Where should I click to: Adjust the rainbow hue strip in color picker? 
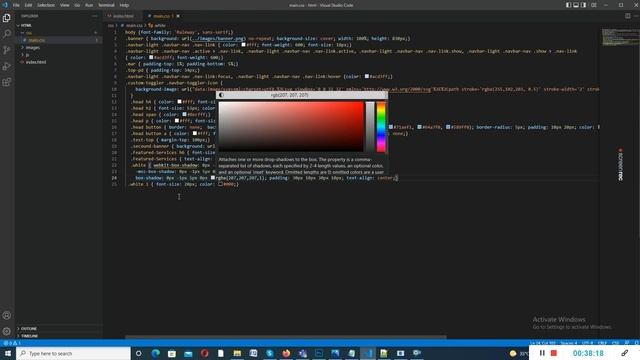pos(381,127)
